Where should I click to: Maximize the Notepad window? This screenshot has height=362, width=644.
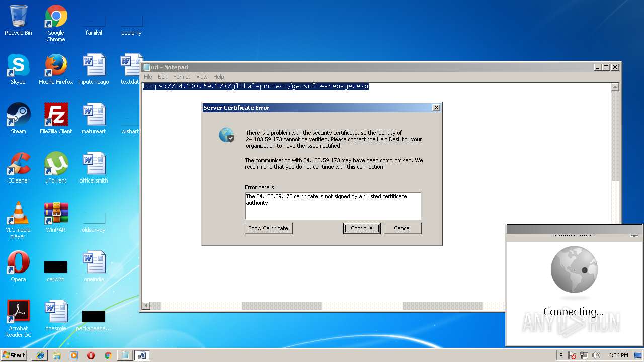tap(606, 67)
